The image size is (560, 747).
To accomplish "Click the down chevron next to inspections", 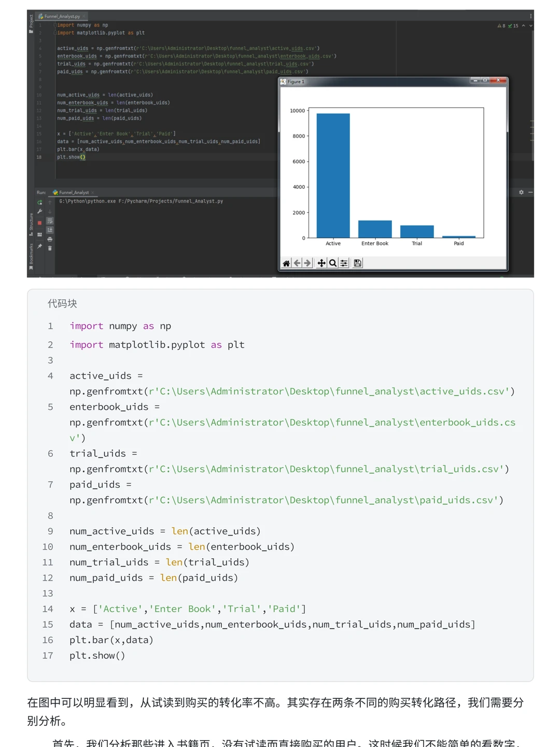I will pyautogui.click(x=530, y=25).
